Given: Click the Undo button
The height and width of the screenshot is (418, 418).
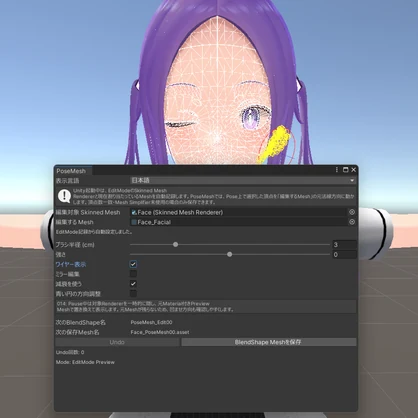Looking at the screenshot, I should [x=117, y=342].
